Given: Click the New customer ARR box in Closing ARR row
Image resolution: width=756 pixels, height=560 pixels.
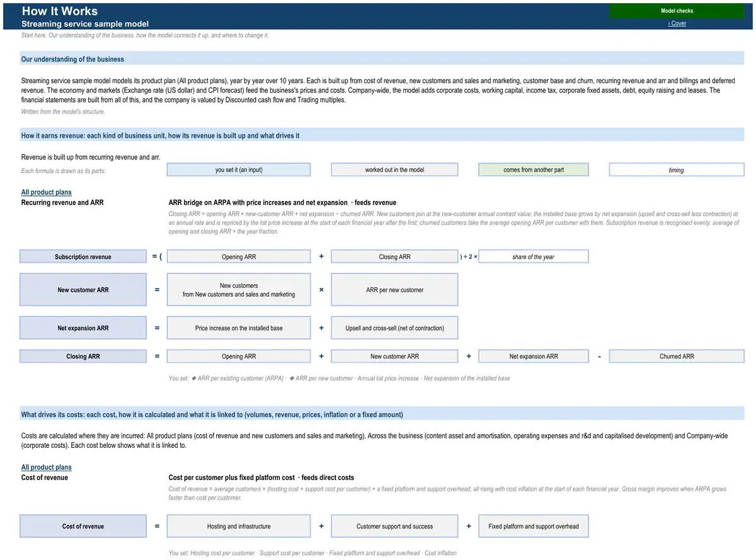Looking at the screenshot, I should click(x=394, y=357).
